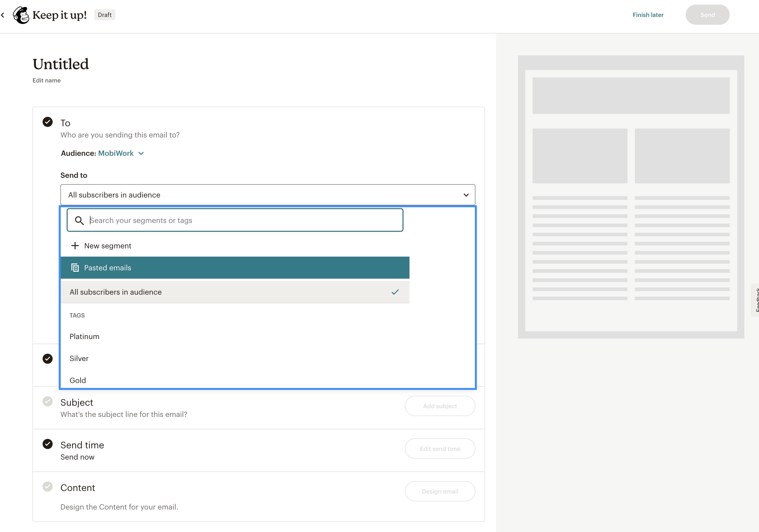The image size is (759, 532).
Task: Click the Pasted emails clipboard icon
Action: point(75,268)
